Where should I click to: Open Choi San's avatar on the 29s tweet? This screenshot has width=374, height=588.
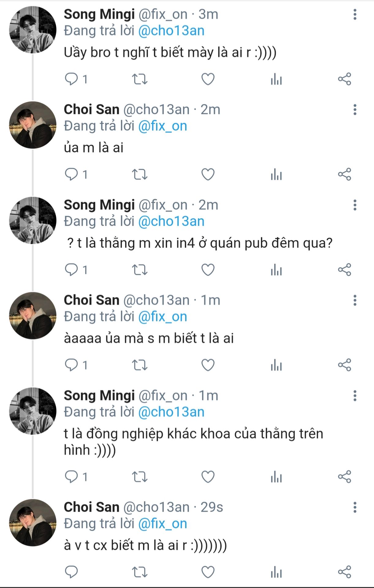(x=33, y=523)
